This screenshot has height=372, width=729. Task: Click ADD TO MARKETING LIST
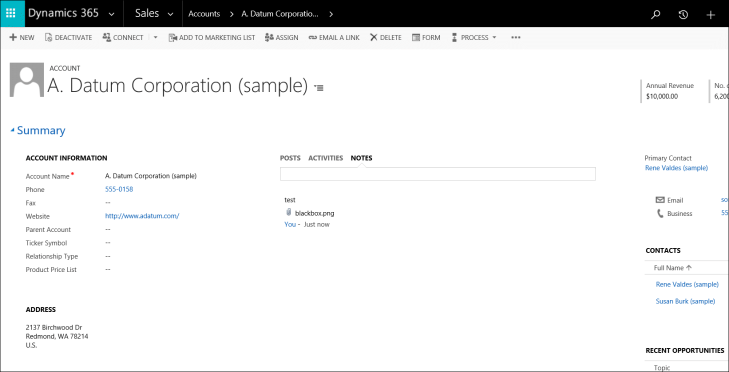coord(212,38)
